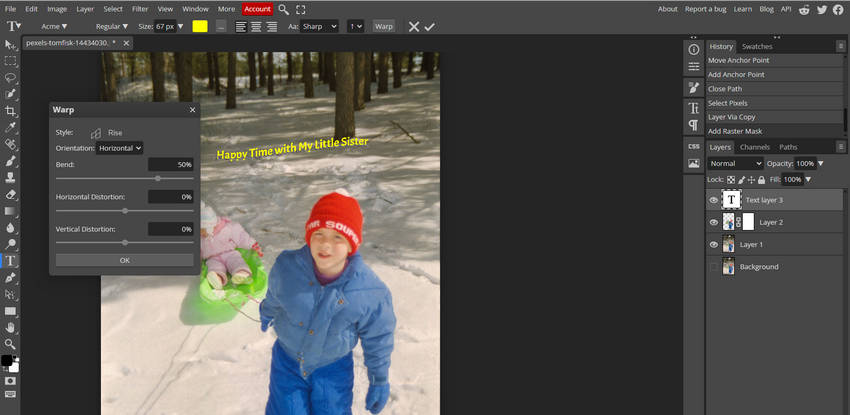Show the Background layer visibility box
850x415 pixels.
[x=713, y=267]
